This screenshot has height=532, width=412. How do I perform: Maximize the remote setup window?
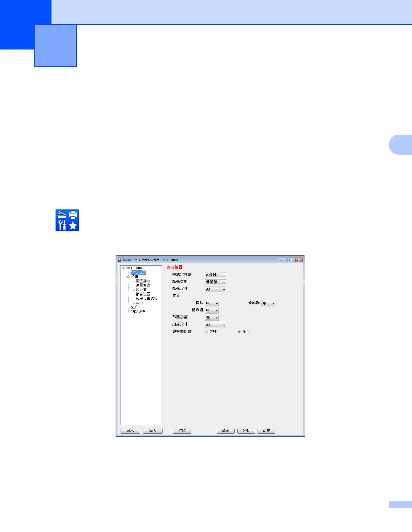point(291,260)
